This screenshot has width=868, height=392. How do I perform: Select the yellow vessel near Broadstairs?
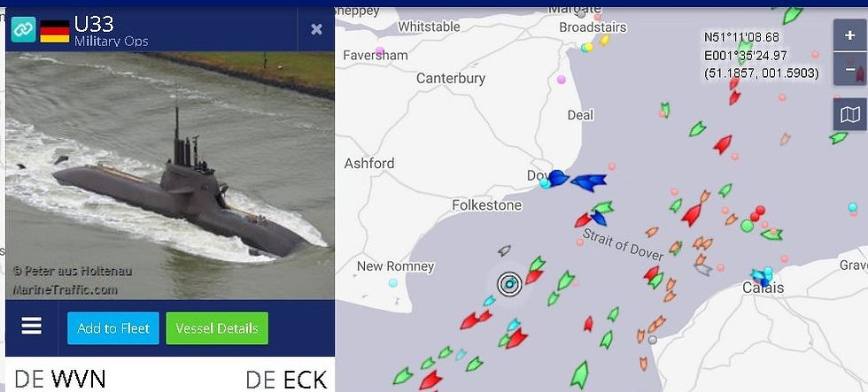(604, 40)
